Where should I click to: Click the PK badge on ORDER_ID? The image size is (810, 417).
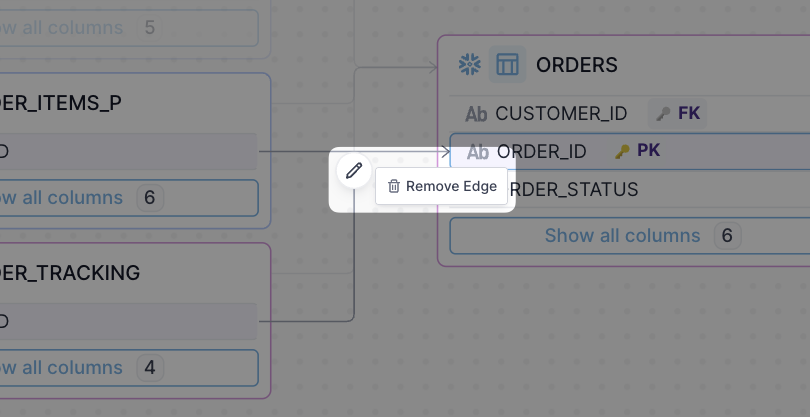(648, 150)
